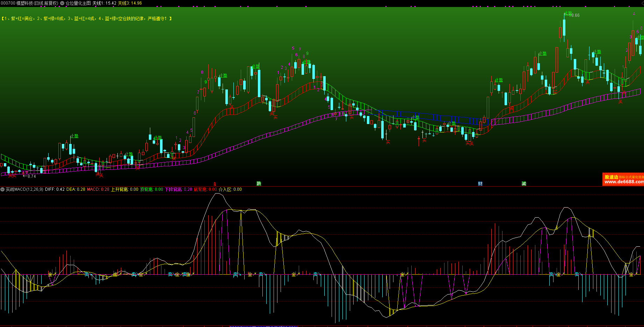The width and height of the screenshot is (644, 327).
Task: Open the www.de6688.com watermark link
Action: (x=624, y=182)
